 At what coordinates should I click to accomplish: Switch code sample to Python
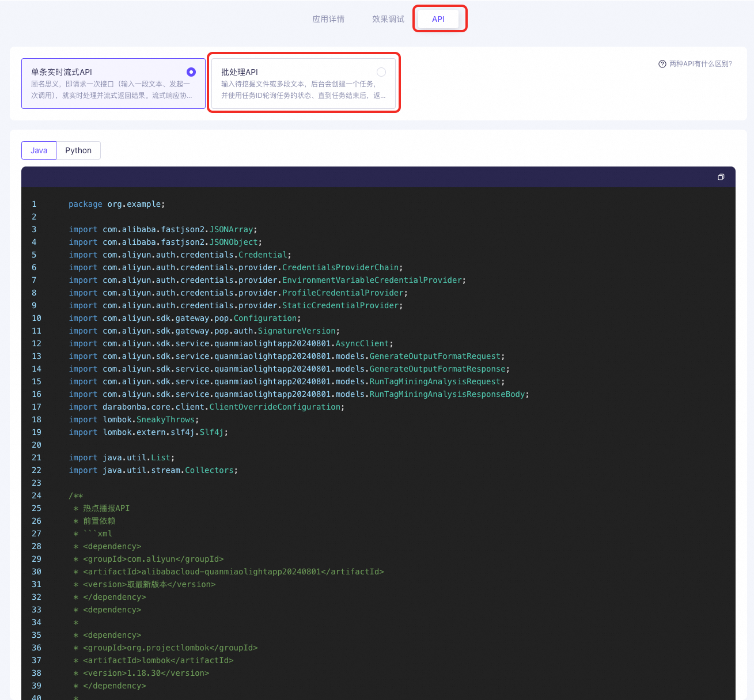point(78,150)
